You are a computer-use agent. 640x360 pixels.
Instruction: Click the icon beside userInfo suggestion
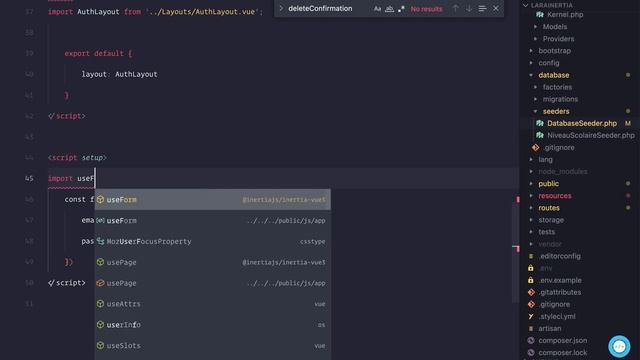pyautogui.click(x=100, y=324)
